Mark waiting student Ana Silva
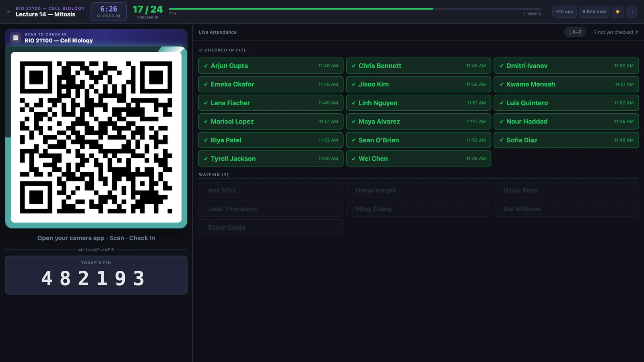The image size is (644, 362). [270, 190]
